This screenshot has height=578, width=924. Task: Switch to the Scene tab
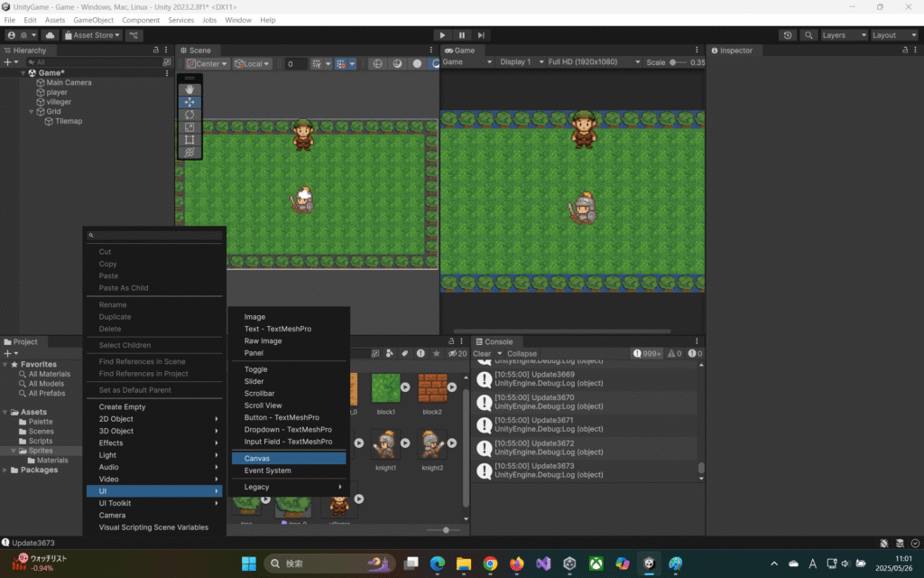pyautogui.click(x=196, y=51)
